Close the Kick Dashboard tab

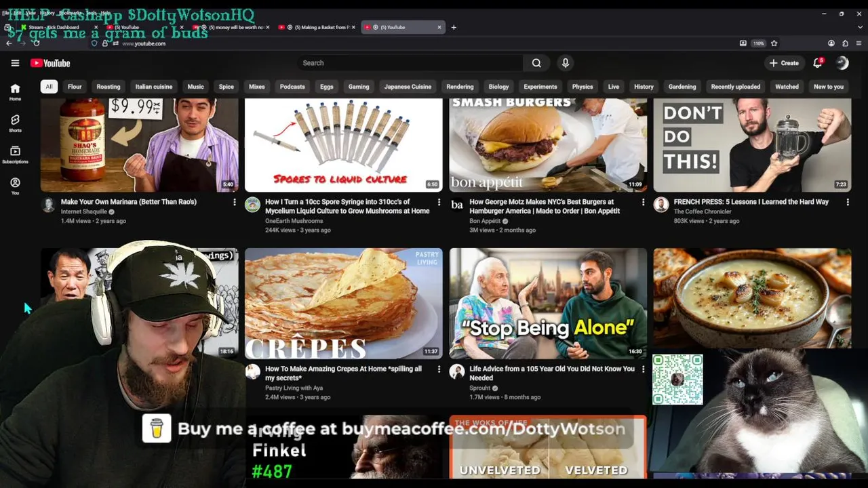pos(96,27)
